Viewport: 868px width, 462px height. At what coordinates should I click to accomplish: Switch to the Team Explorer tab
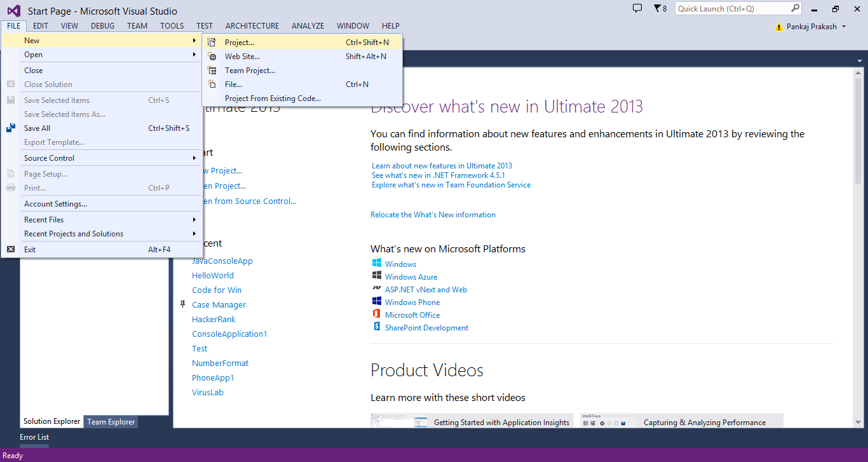pos(111,421)
